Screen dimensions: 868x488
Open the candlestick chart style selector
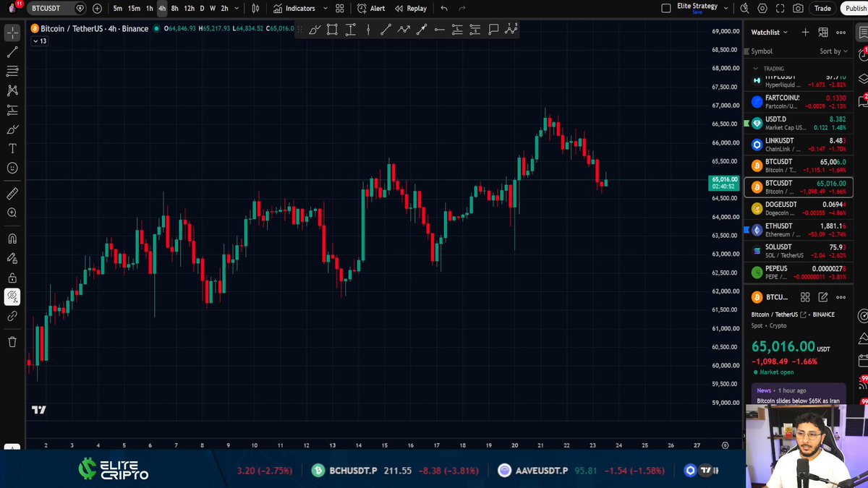255,9
